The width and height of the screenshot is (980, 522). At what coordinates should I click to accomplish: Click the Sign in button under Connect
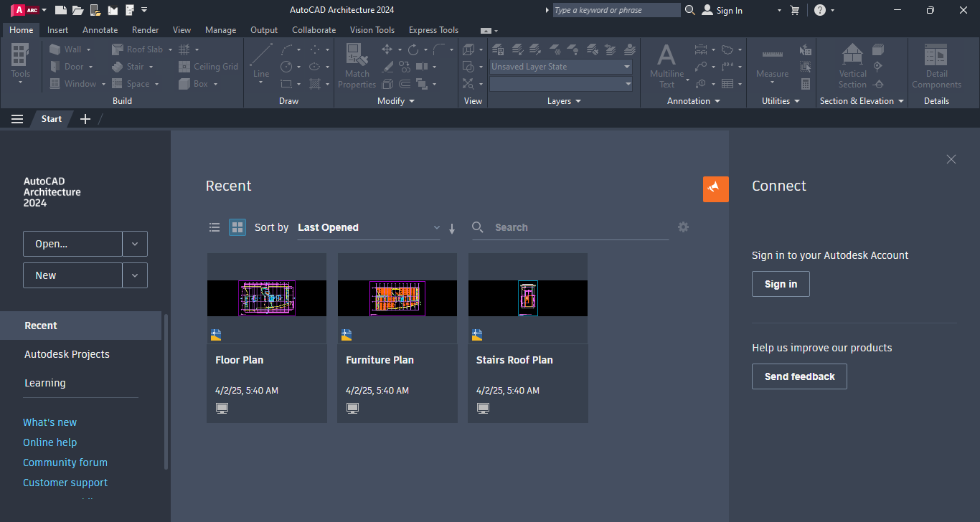781,284
